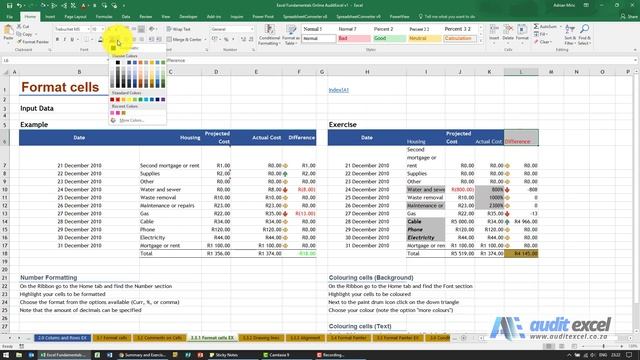Open orientation text rotation options
This screenshot has width=640, height=360.
(x=152, y=29)
